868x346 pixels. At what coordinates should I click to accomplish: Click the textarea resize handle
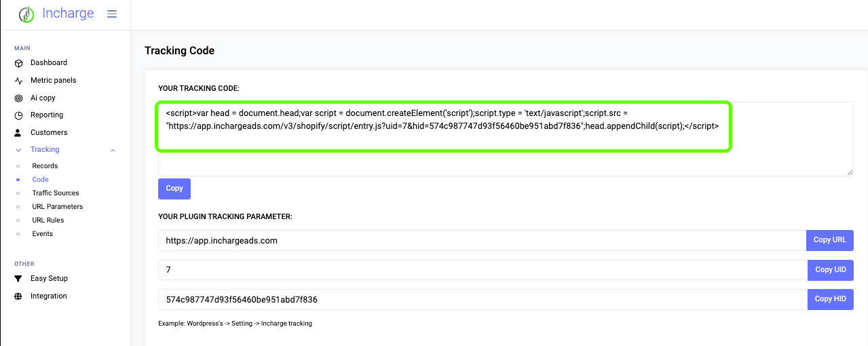click(x=850, y=172)
